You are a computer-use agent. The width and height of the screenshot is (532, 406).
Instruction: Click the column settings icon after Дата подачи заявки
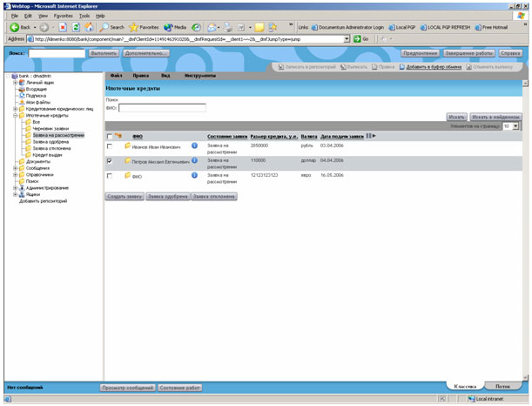[x=370, y=136]
